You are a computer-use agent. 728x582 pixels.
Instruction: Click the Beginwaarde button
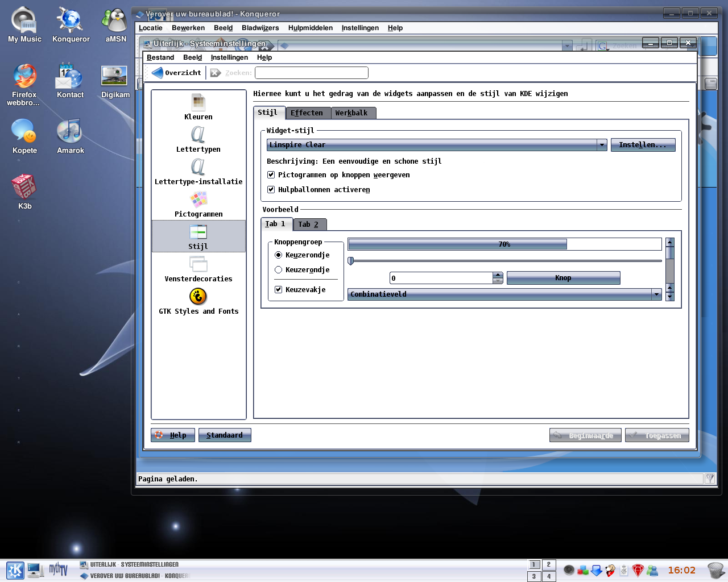coord(585,435)
